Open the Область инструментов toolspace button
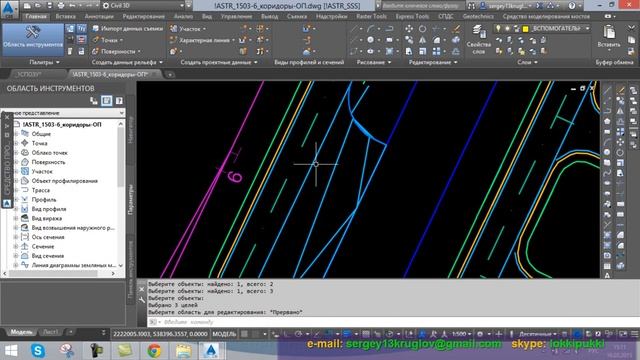640x360 pixels. pos(33,39)
